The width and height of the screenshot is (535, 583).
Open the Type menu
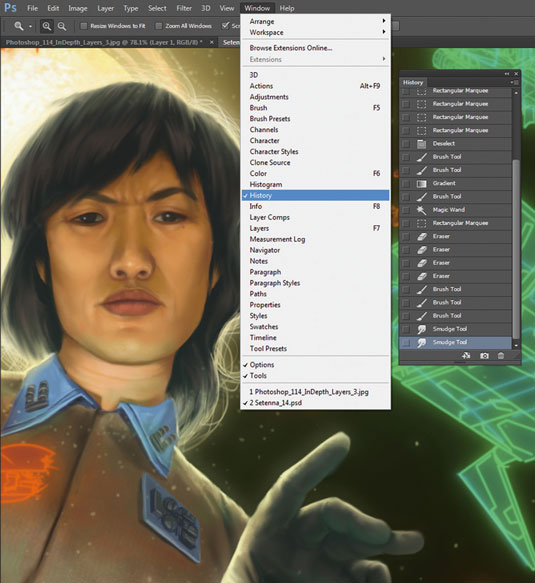tap(130, 8)
